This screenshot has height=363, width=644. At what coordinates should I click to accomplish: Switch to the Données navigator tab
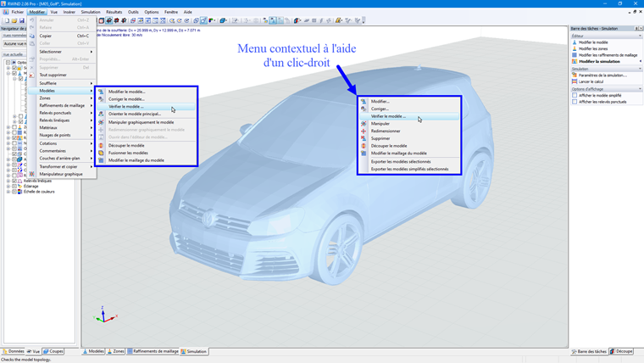pos(14,351)
